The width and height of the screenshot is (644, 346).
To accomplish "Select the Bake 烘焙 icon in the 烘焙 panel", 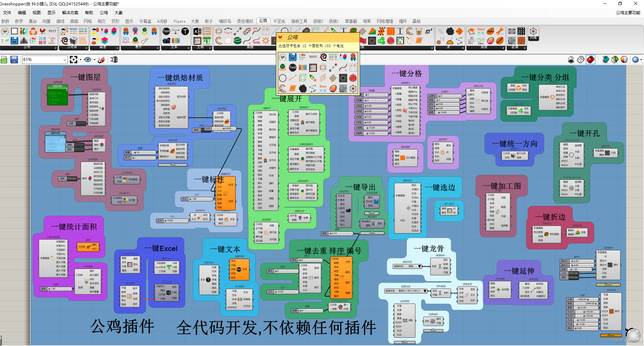I will (481, 32).
